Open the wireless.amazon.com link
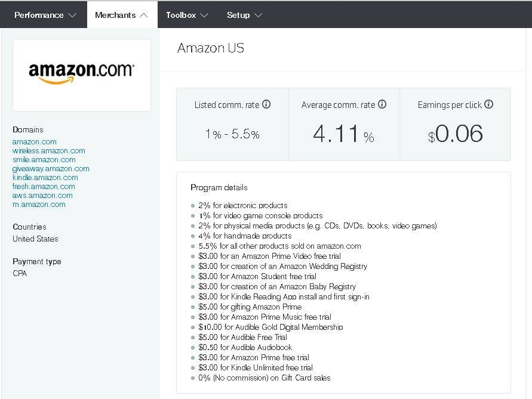 click(49, 151)
